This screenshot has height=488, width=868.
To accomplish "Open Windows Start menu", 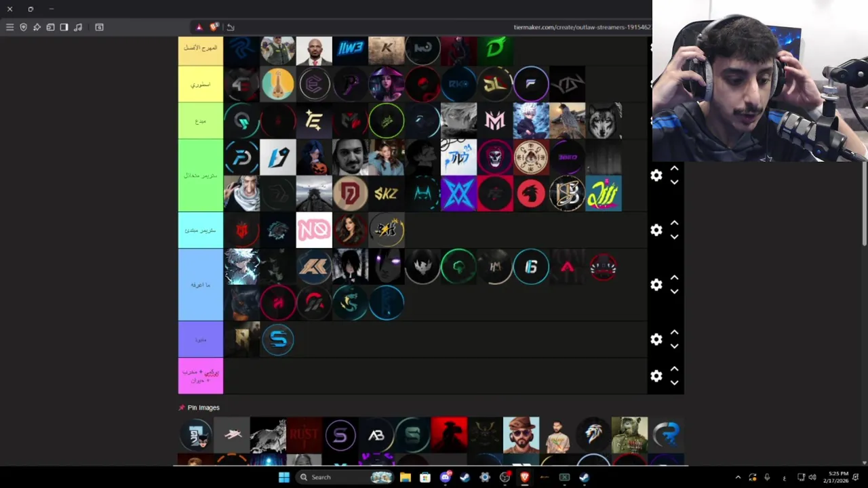I will pyautogui.click(x=284, y=477).
